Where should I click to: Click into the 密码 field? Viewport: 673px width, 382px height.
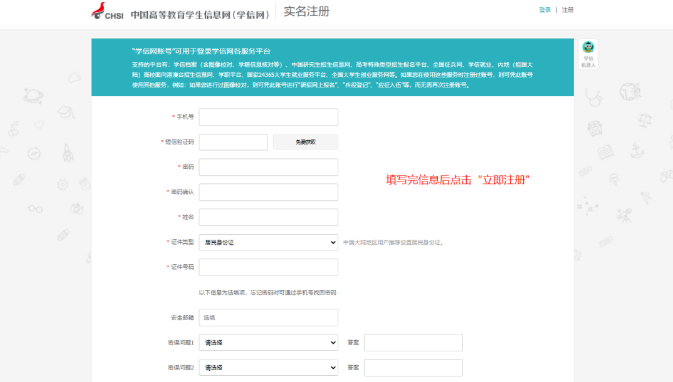point(268,167)
